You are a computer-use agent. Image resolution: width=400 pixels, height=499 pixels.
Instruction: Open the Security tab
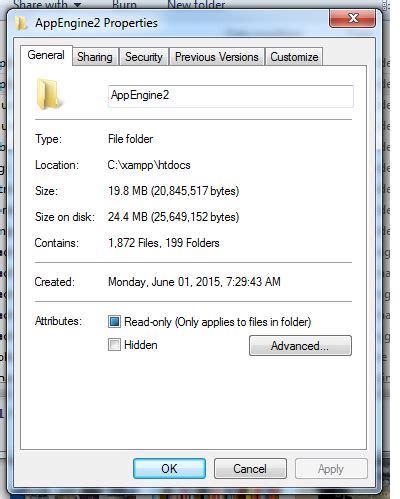tap(144, 57)
